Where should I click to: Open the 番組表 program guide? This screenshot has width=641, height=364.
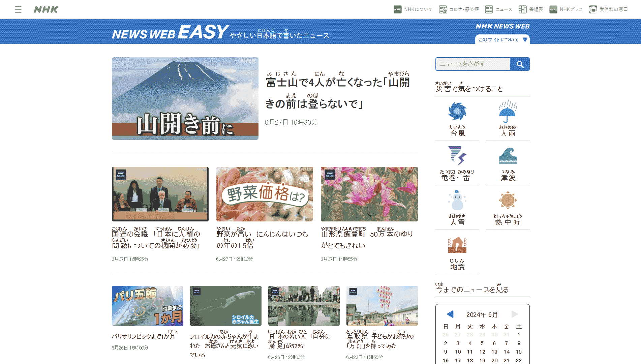click(531, 9)
